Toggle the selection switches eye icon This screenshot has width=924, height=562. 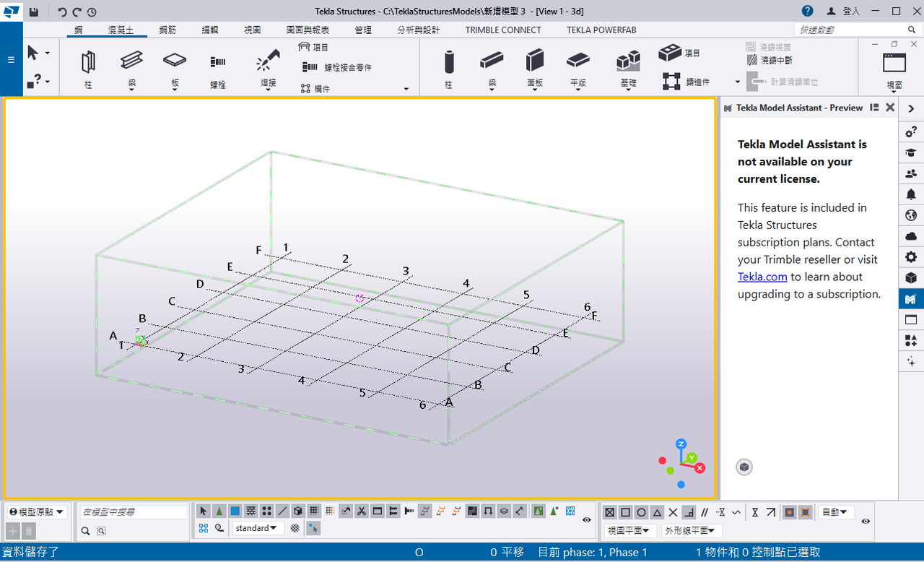coord(587,519)
